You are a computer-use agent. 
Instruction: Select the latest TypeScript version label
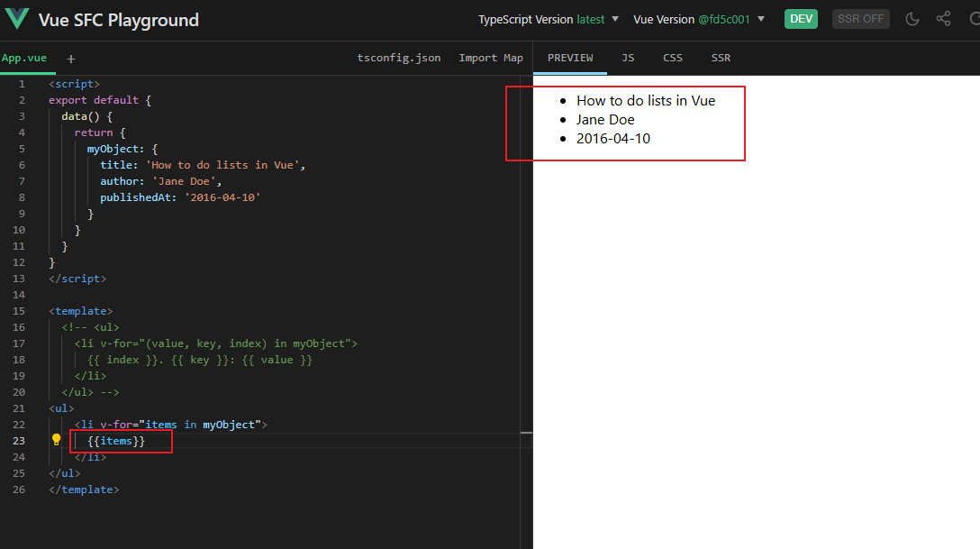click(590, 20)
